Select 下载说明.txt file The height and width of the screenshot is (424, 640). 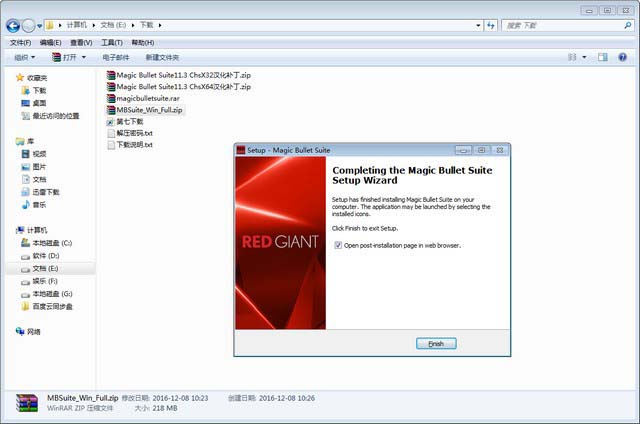(x=129, y=144)
